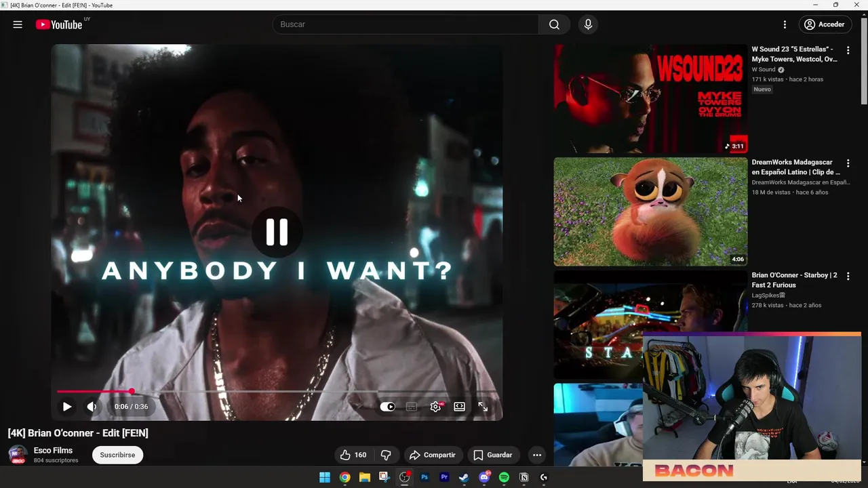This screenshot has height=488, width=868.
Task: Open the settings three-dot menu beside Acceder
Action: click(785, 24)
